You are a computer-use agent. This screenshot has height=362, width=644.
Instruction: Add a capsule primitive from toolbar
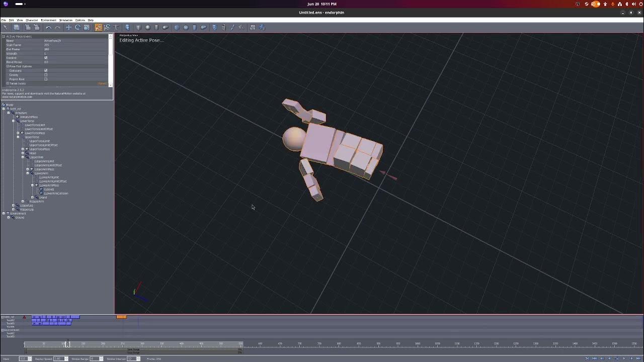point(165,27)
